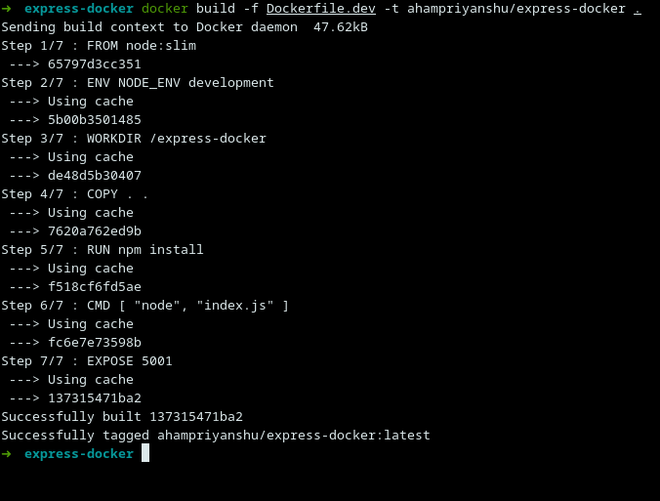This screenshot has width=660, height=501.
Task: Click the terminal cursor block
Action: (x=145, y=454)
